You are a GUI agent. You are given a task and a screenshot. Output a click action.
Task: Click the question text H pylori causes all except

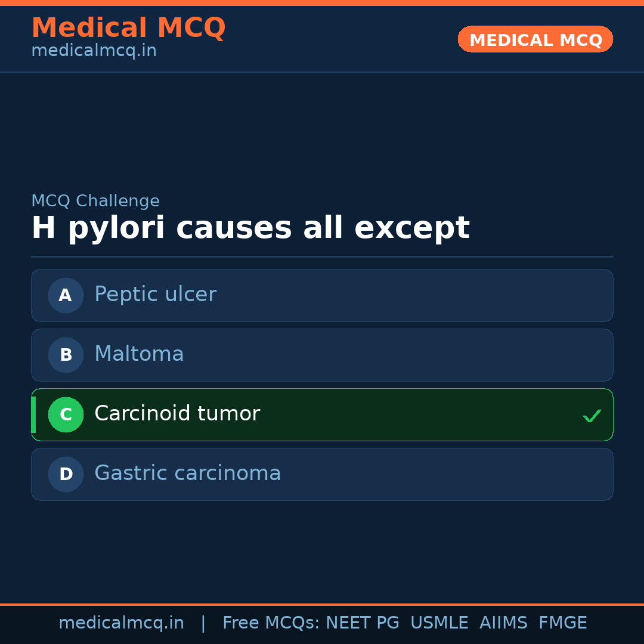pyautogui.click(x=250, y=228)
